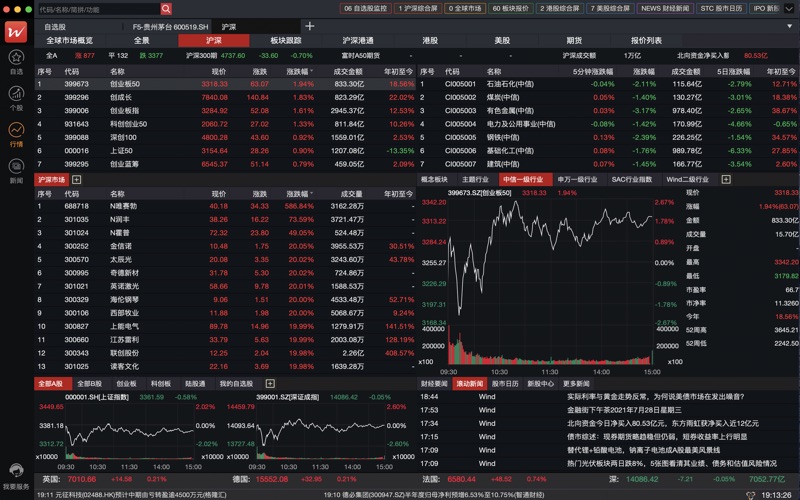Image resolution: width=800 pixels, height=500 pixels.
Task: Open news 实际利率与黄金走势反常
Action: (656, 397)
